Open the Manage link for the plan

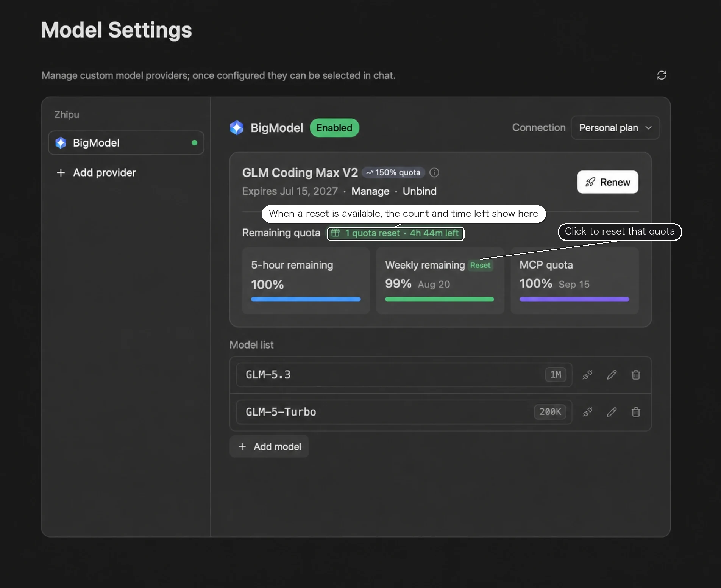click(x=370, y=191)
